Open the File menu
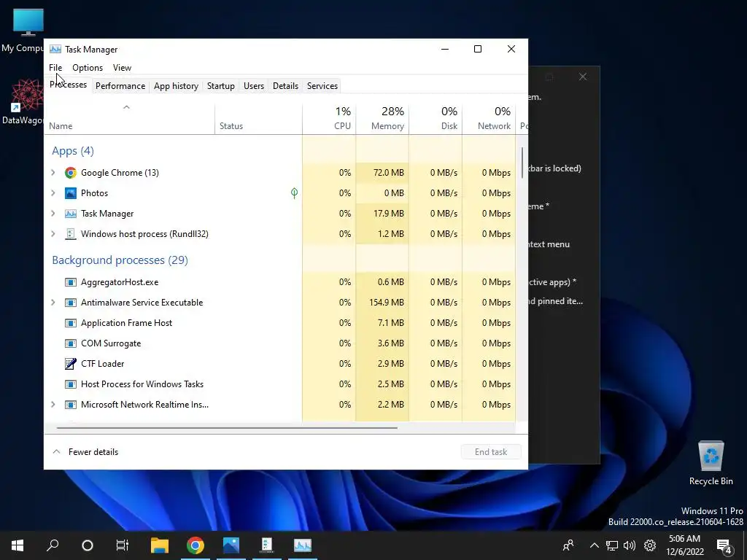The height and width of the screenshot is (560, 747). 55,68
